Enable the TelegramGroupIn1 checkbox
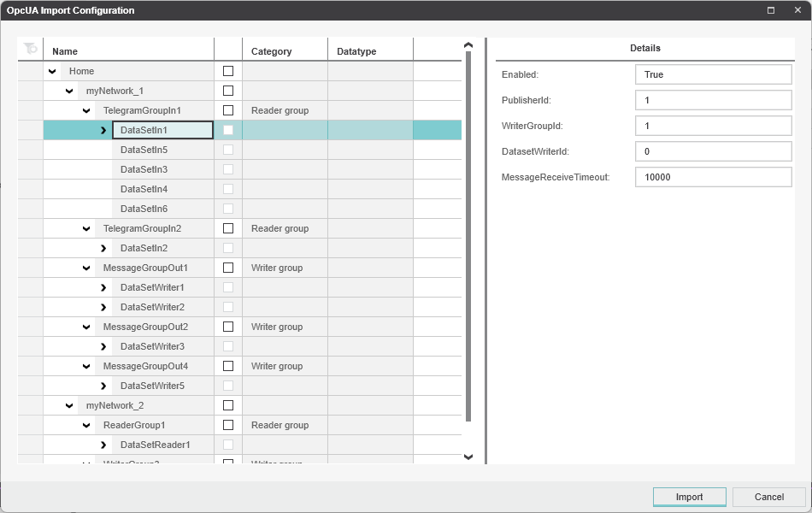Viewport: 812px width, 513px height. click(228, 110)
